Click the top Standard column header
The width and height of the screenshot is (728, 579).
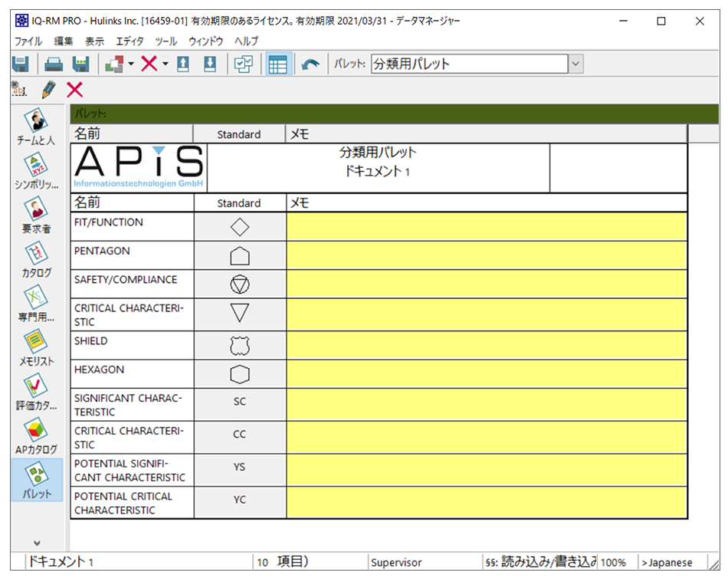click(239, 134)
